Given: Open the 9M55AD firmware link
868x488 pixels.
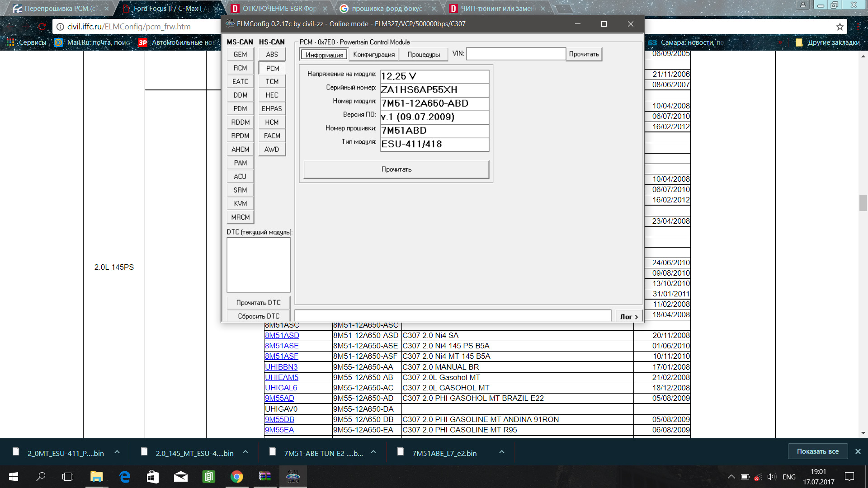Looking at the screenshot, I should point(279,398).
